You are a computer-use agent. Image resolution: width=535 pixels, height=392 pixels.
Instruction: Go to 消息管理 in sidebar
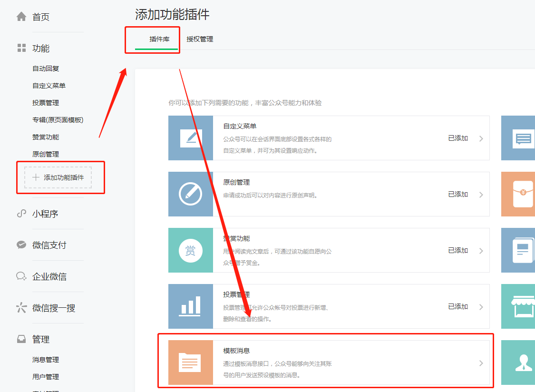pos(46,360)
